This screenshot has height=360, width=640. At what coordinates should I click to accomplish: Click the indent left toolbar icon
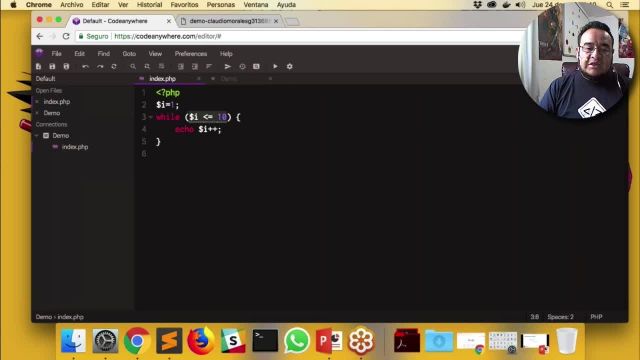click(180, 67)
